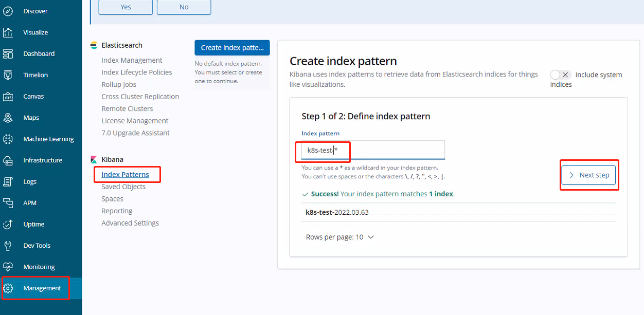
Task: Click the No button
Action: [184, 7]
